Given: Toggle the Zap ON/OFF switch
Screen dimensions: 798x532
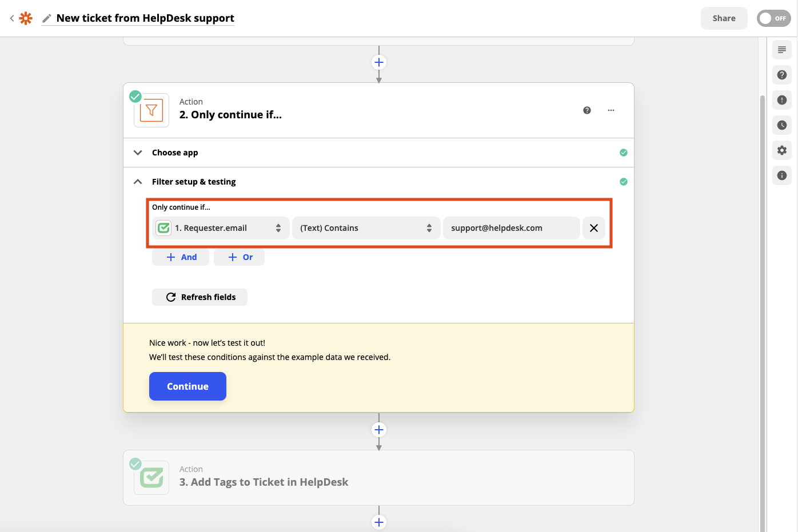Looking at the screenshot, I should [773, 18].
